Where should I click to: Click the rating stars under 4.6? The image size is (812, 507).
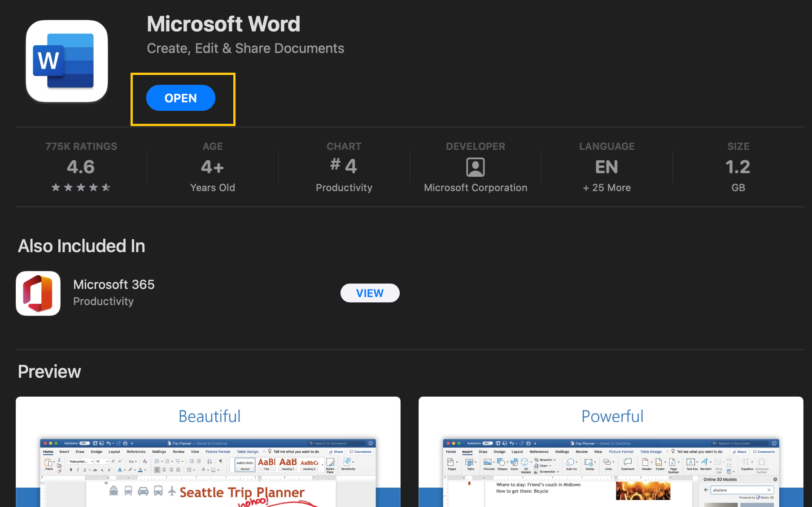click(81, 188)
